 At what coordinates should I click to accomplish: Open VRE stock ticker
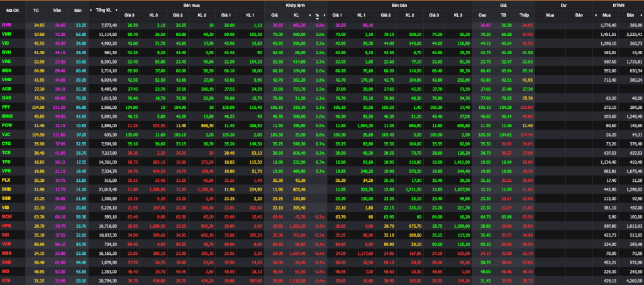coord(6,60)
